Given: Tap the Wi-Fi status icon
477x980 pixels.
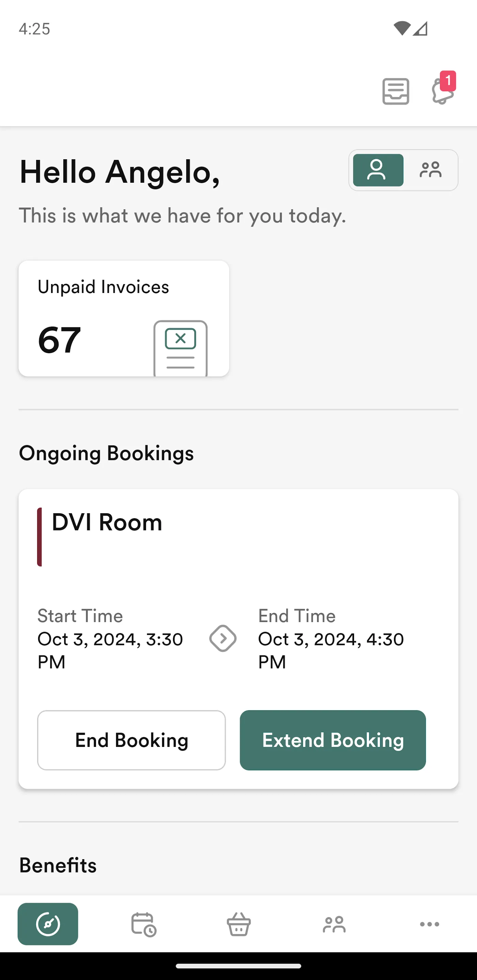Looking at the screenshot, I should [x=402, y=29].
